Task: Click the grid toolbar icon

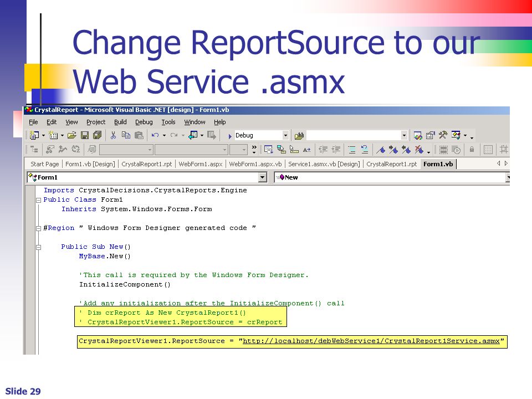Action: (488, 149)
